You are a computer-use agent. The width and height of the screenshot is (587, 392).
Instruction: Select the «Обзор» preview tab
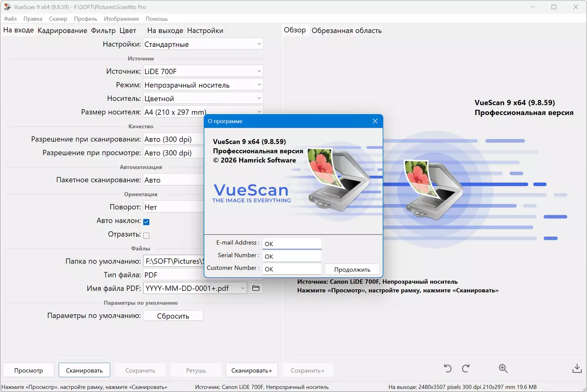click(295, 30)
